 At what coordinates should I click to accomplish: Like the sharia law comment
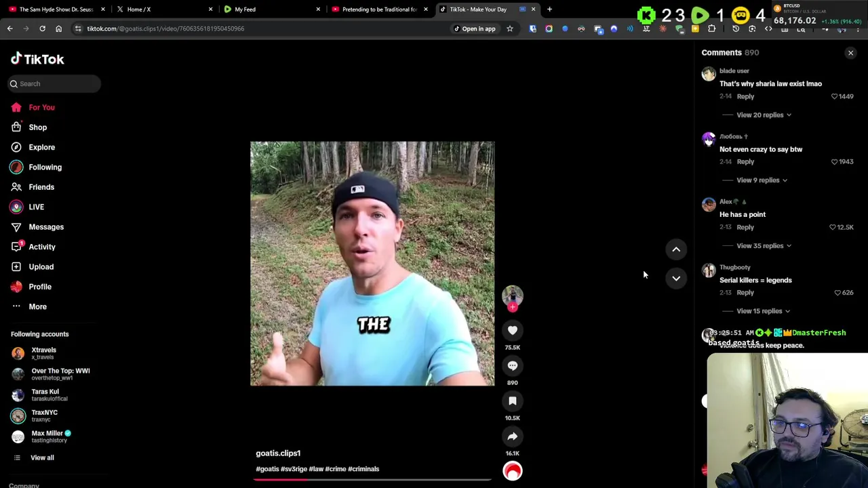pos(834,96)
